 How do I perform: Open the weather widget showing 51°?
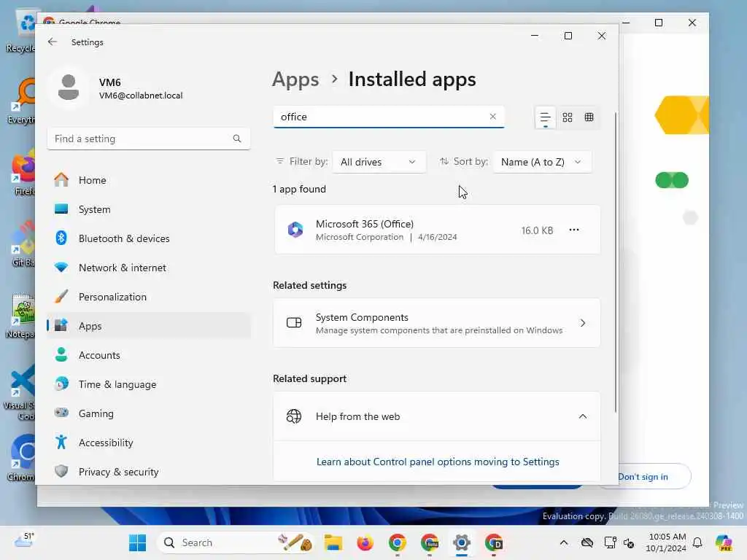pos(24,541)
